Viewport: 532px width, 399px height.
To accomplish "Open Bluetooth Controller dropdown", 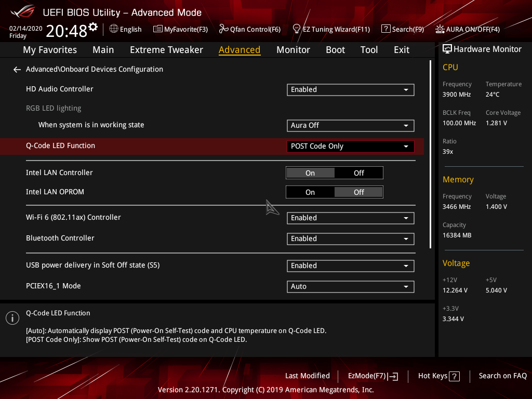I will tap(351, 239).
